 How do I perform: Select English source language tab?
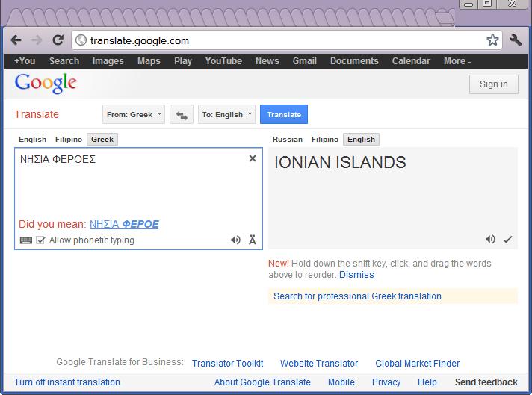[33, 140]
